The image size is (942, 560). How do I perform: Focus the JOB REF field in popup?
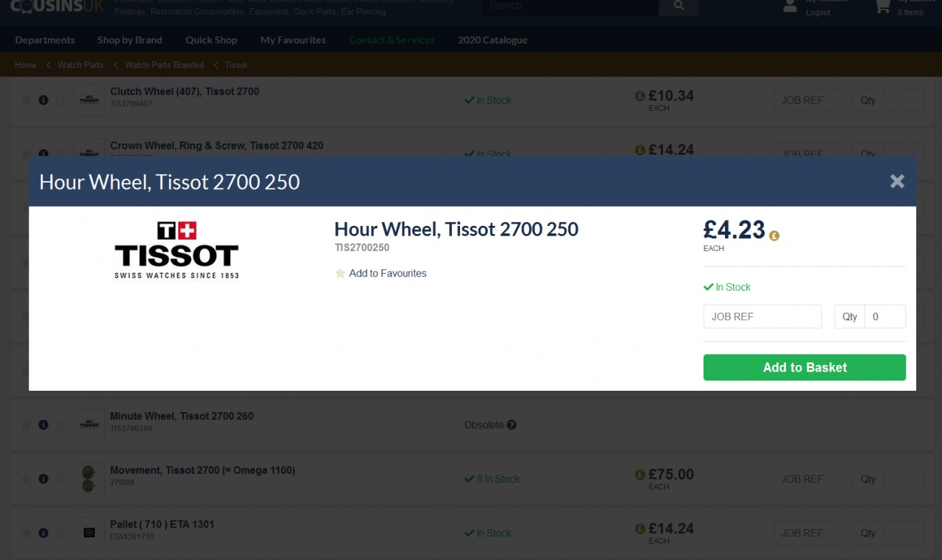762,316
